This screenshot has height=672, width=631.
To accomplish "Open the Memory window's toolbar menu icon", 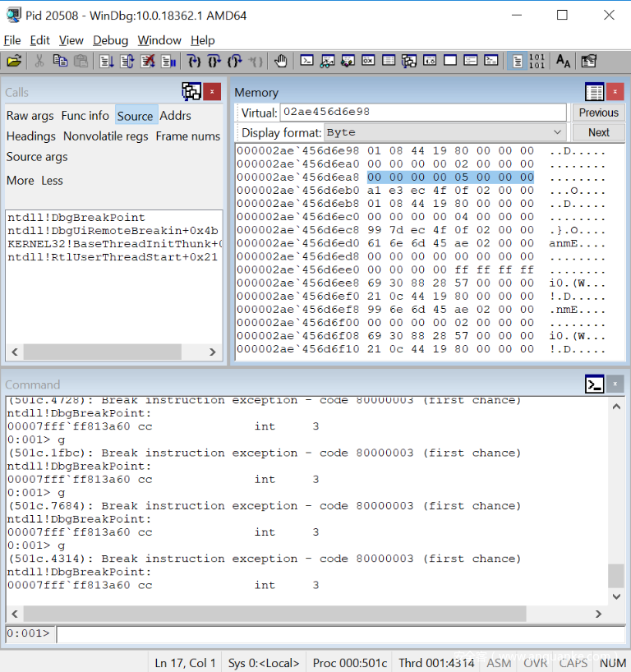I will point(595,92).
